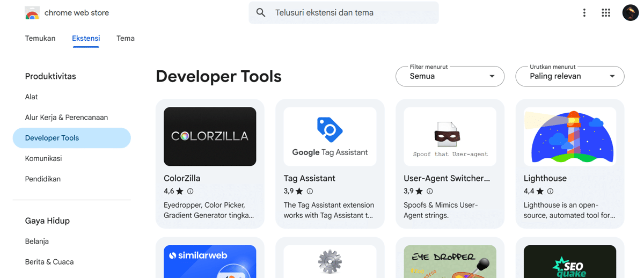Click the User-Agent Switcher rating info icon
Screen dimensions: 644x278
click(x=429, y=191)
